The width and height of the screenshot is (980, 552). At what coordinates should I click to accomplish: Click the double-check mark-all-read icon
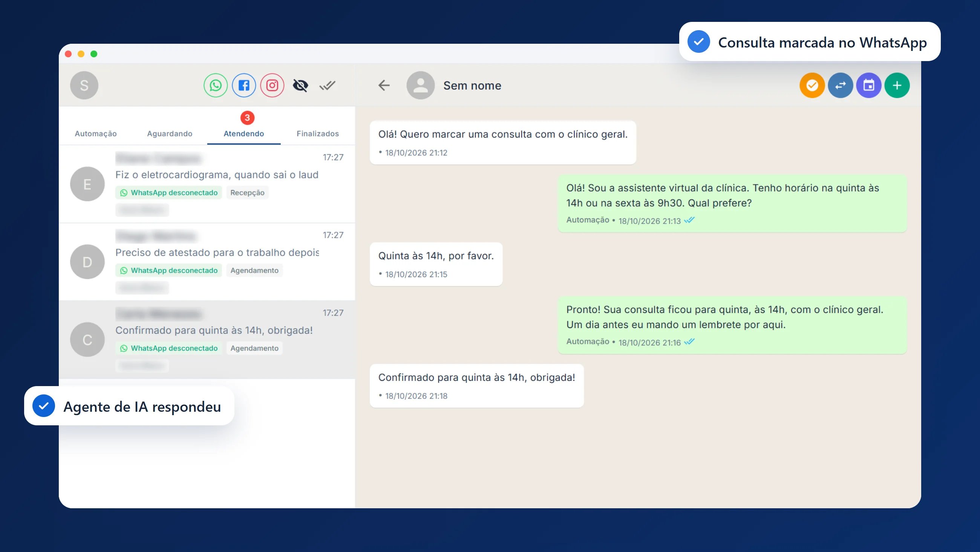point(327,85)
